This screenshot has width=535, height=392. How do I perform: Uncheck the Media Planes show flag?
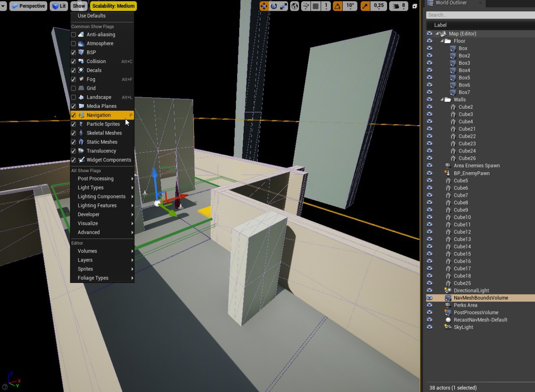tap(74, 106)
